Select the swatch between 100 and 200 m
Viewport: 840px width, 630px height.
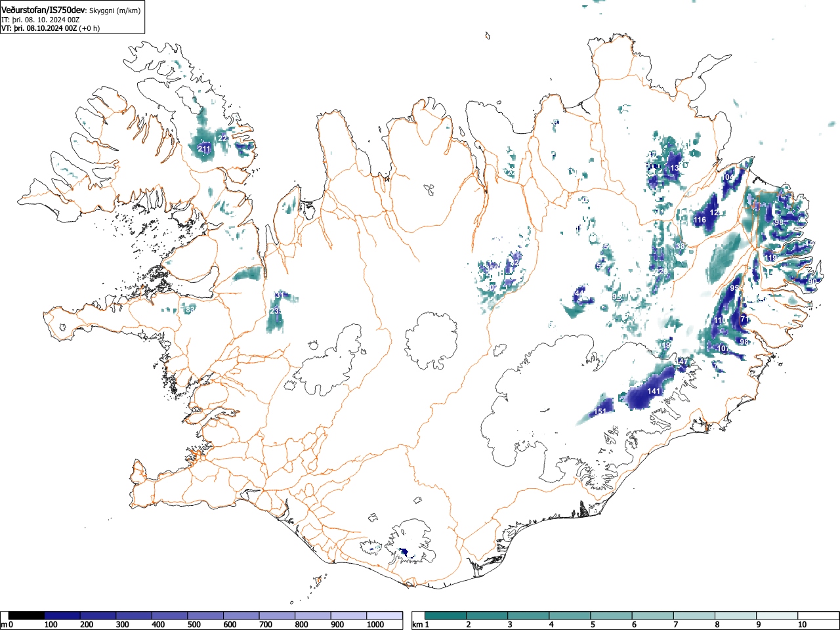click(62, 616)
